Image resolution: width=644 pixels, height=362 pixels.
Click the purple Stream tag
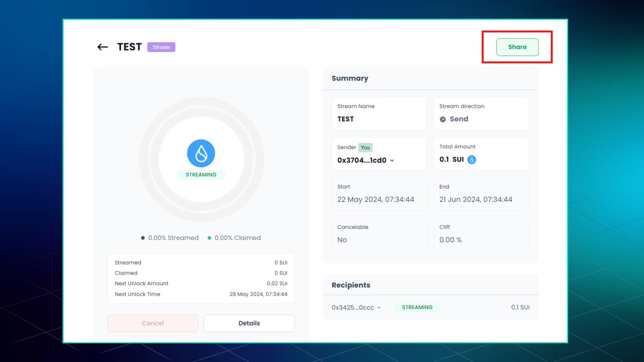click(161, 47)
